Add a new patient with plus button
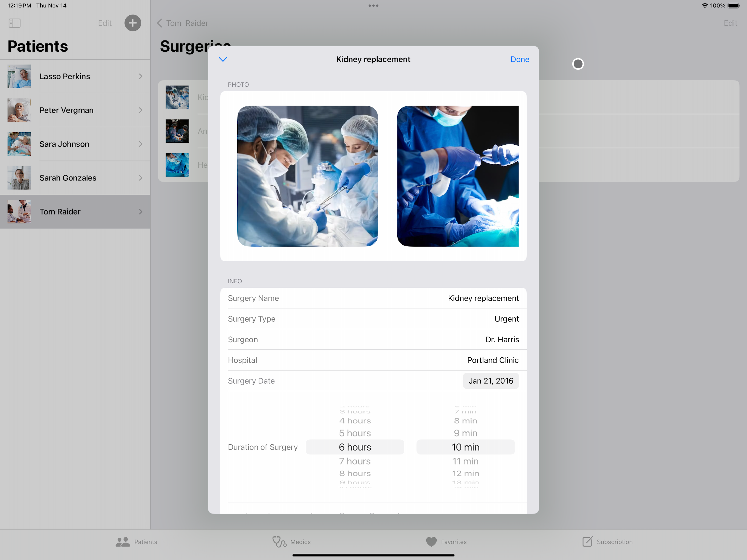747x560 pixels. pos(133,23)
